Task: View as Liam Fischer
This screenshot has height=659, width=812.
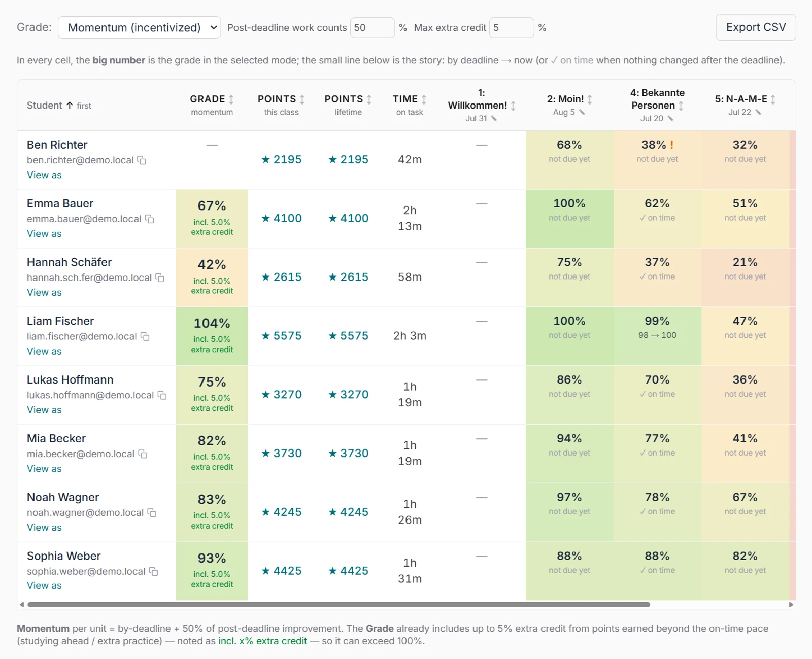Action: (44, 352)
